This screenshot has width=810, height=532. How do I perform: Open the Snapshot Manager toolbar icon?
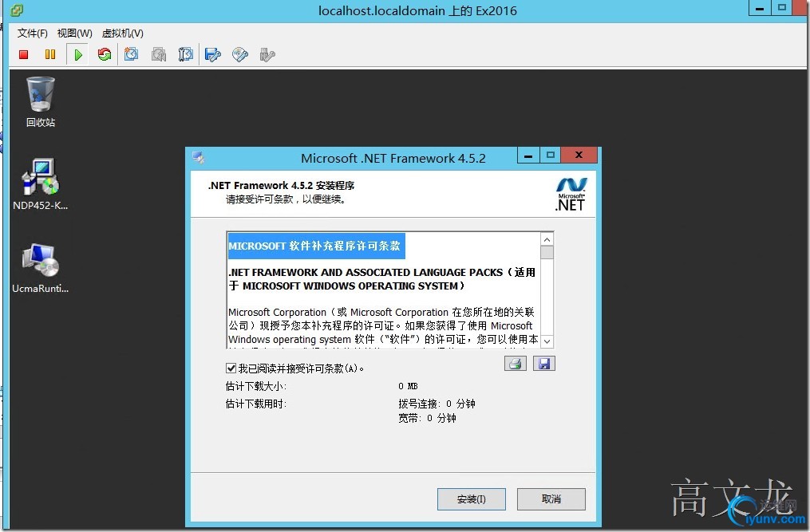point(185,54)
